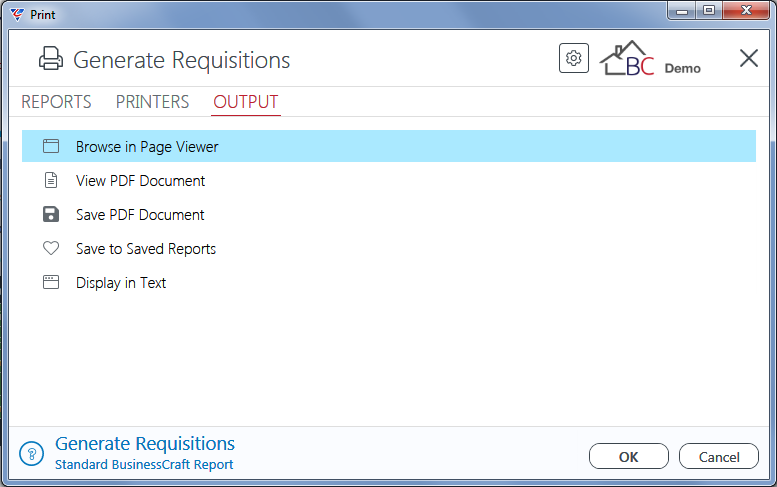Open the Generate Requisitions footer link

pyautogui.click(x=145, y=444)
